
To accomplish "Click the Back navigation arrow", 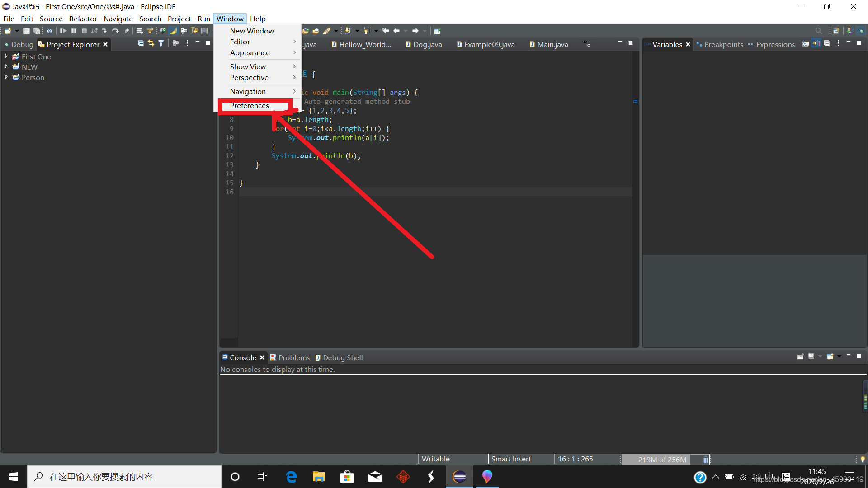I will pos(396,31).
